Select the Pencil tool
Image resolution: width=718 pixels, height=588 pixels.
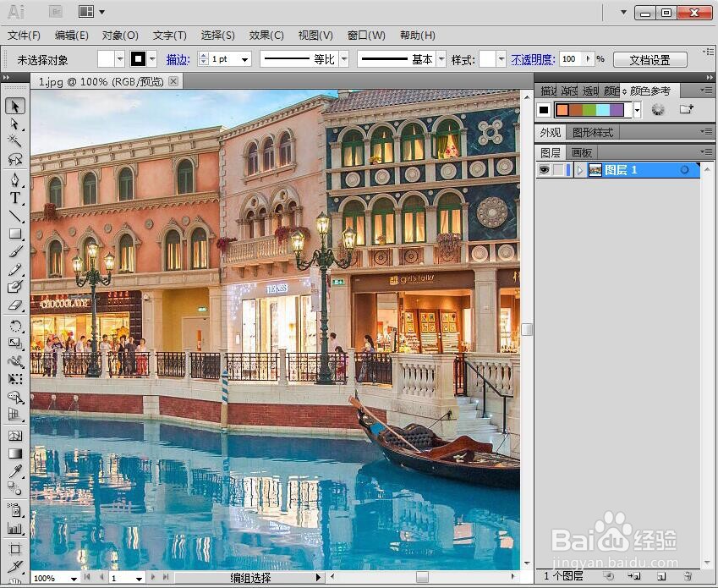click(x=15, y=269)
